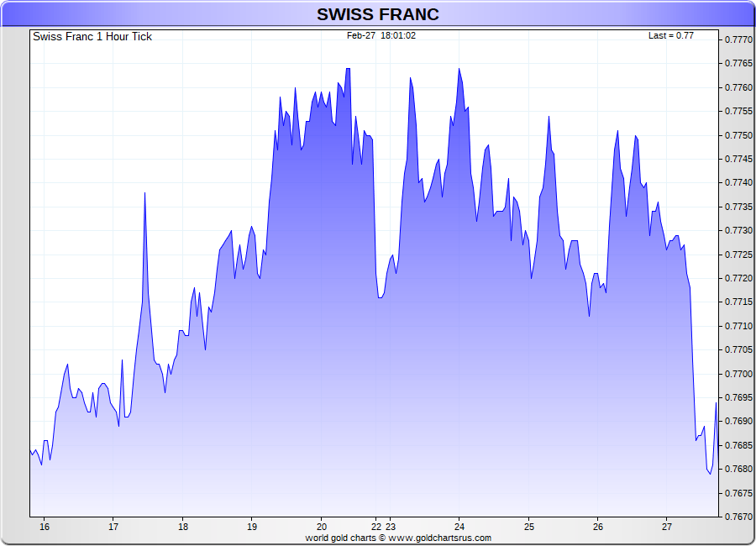Click date 19 on the time axis
The width and height of the screenshot is (756, 546).
point(252,527)
